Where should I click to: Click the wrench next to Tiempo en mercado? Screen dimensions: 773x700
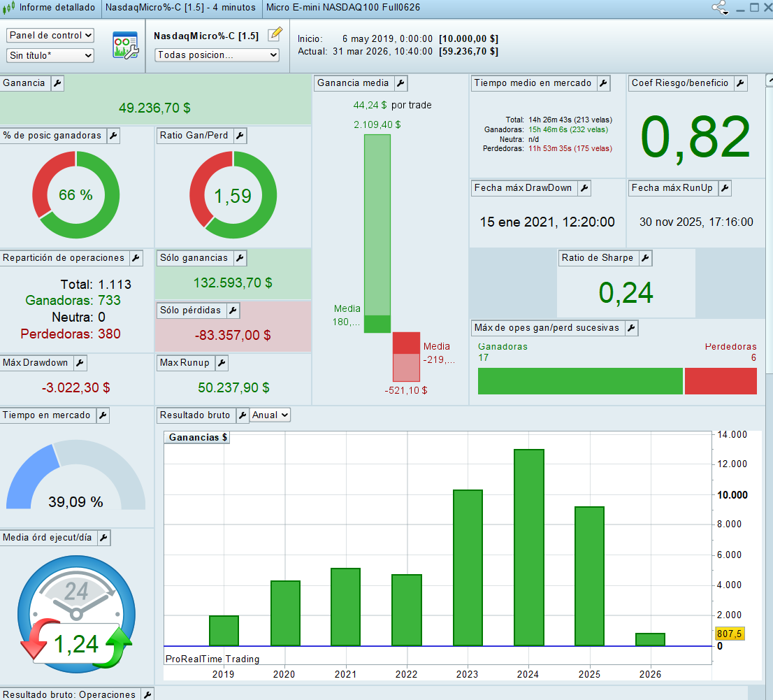102,415
